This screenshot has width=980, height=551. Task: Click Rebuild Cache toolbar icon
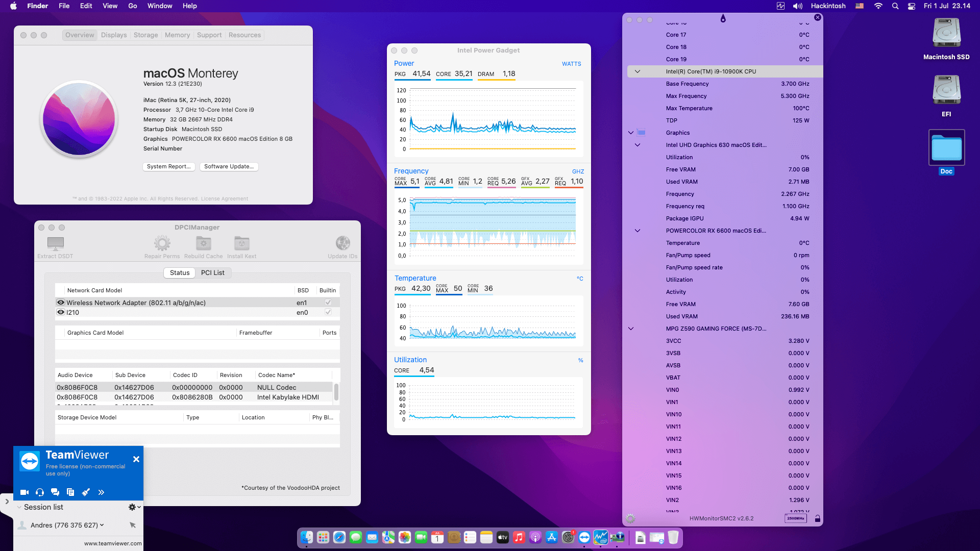point(203,243)
